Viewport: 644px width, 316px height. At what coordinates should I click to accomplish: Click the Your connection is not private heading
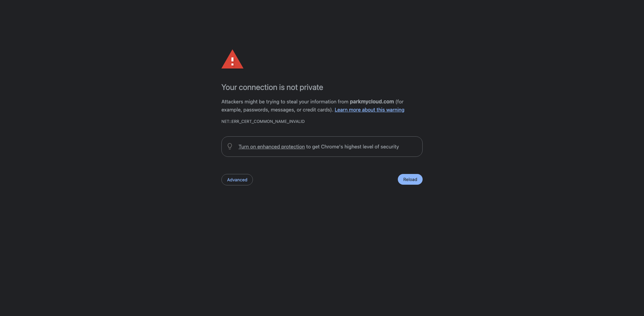pos(272,87)
